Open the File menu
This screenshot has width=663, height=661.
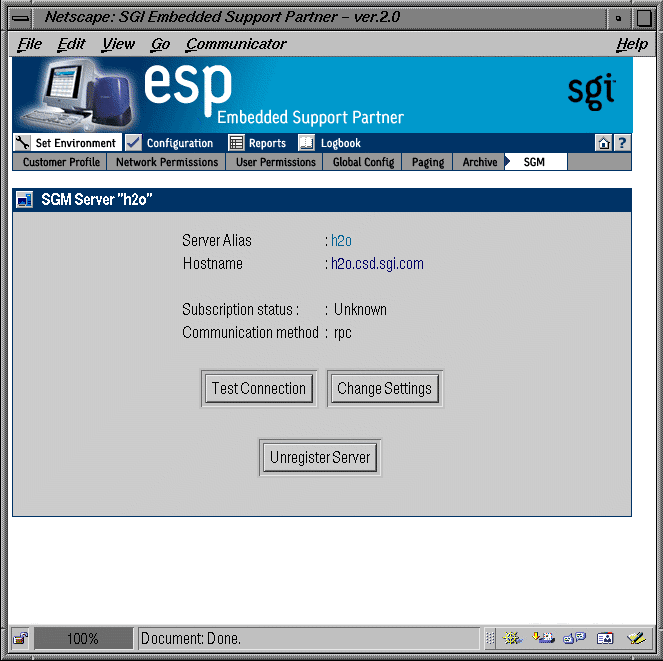[x=30, y=44]
